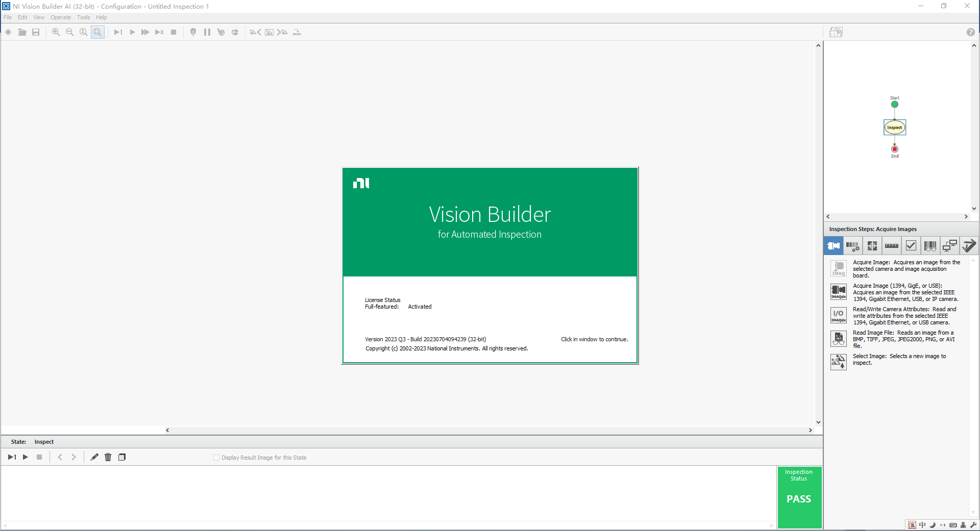
Task: Add Acquire Image (1394, GigE, or USB) step
Action: (x=839, y=292)
